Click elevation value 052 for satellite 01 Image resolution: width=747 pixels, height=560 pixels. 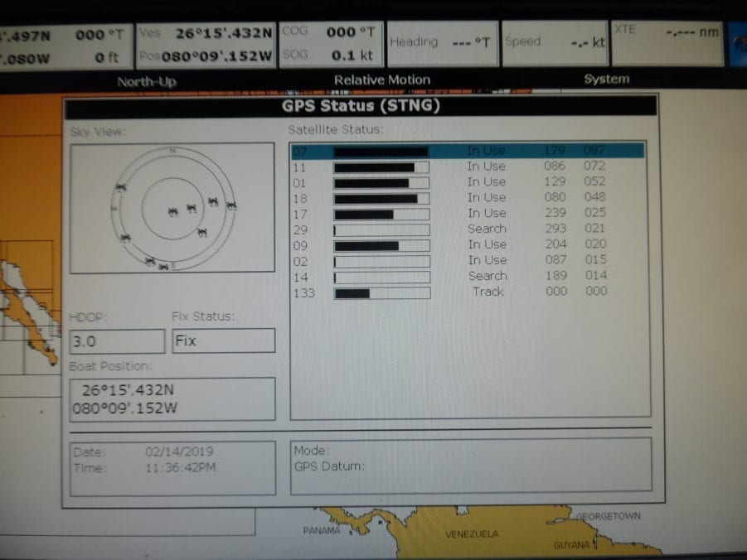point(594,181)
